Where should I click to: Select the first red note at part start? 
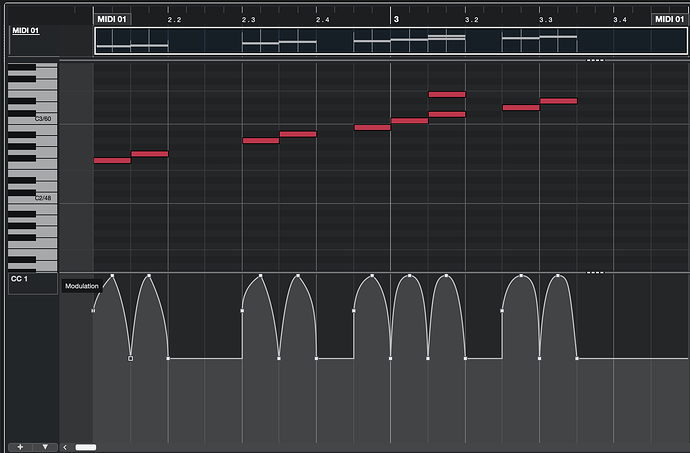(112, 160)
